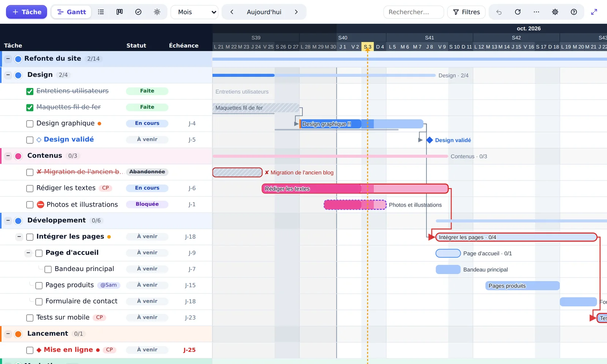
Task: Click the Intégrer les pages Gantt bar
Action: pyautogui.click(x=517, y=237)
